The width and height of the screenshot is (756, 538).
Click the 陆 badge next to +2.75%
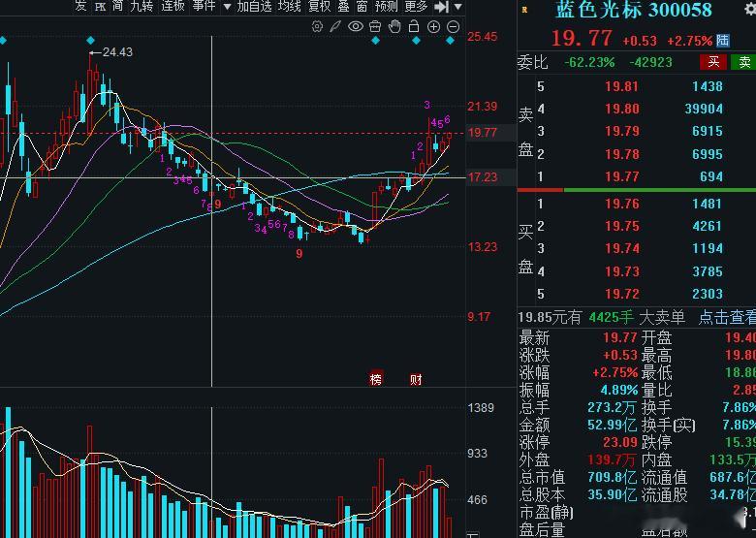(722, 40)
